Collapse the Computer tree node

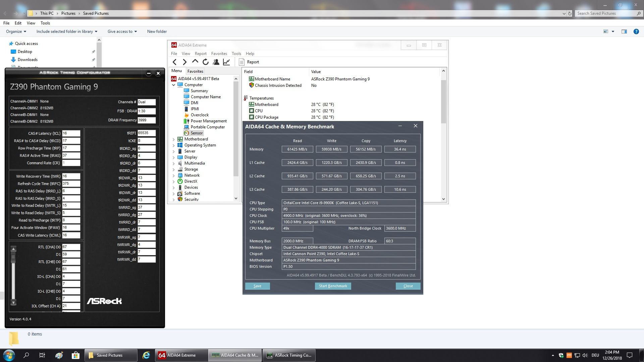174,85
